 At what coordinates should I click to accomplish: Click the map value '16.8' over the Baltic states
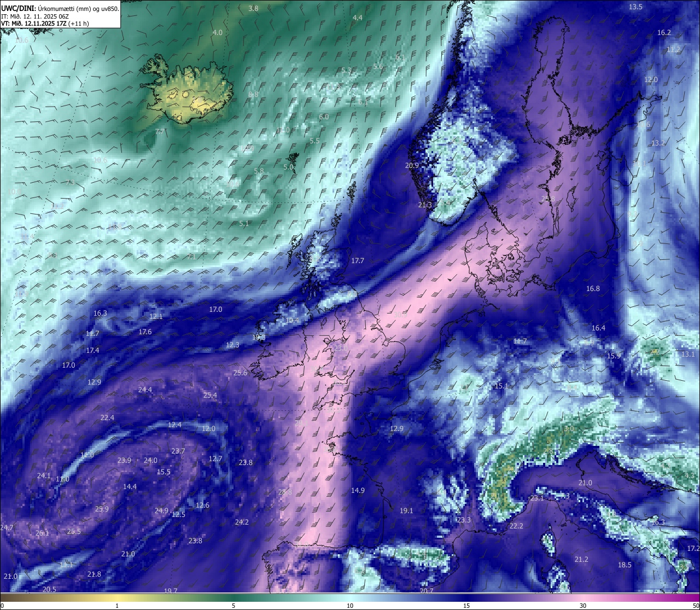point(593,289)
